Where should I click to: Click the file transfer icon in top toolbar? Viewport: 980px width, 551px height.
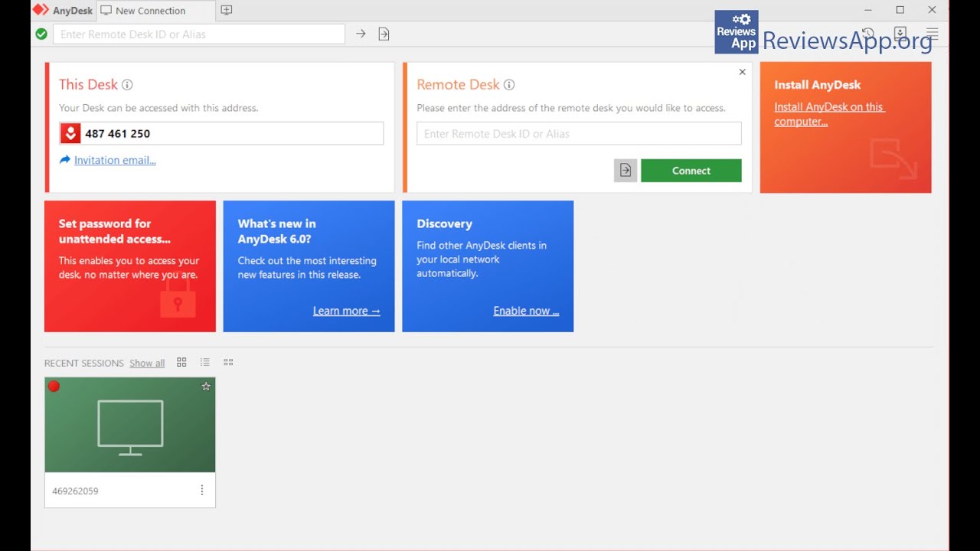point(384,34)
